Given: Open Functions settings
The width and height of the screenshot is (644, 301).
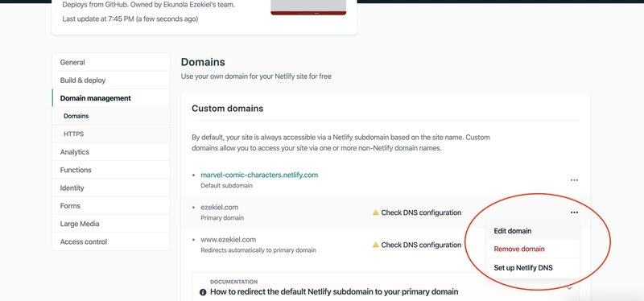Looking at the screenshot, I should tap(111, 170).
